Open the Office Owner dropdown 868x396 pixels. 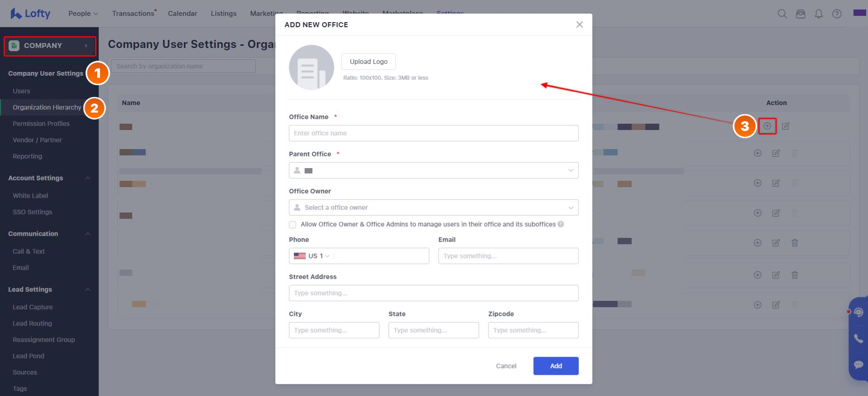(433, 208)
